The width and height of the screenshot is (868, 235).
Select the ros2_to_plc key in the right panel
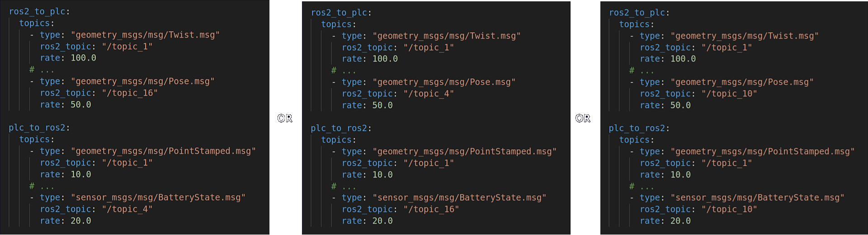pyautogui.click(x=637, y=13)
